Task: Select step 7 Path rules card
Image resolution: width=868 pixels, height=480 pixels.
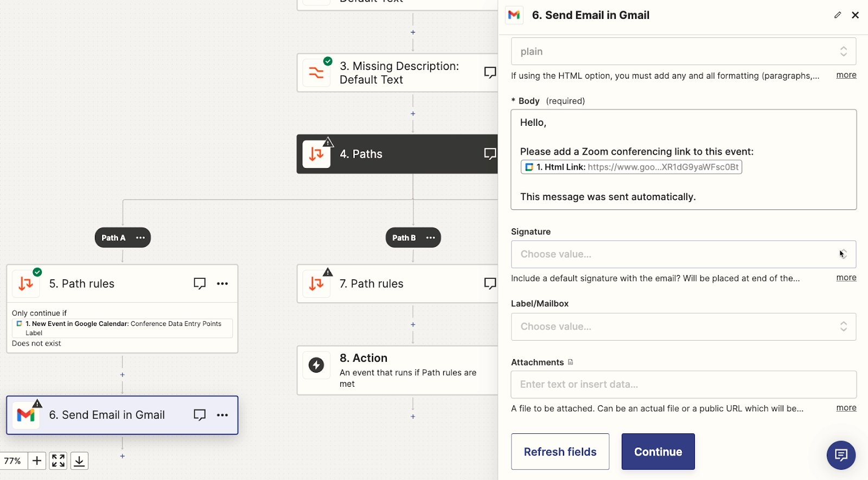Action: tap(397, 284)
